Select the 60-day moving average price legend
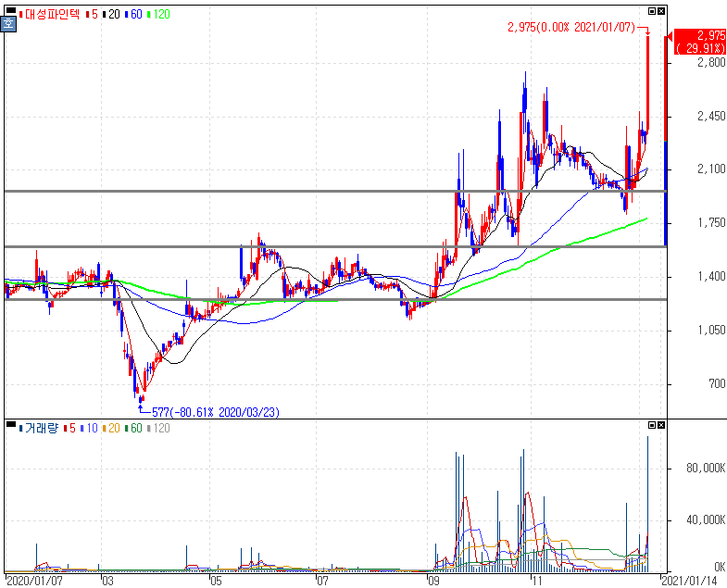This screenshot has width=727, height=588. [133, 15]
